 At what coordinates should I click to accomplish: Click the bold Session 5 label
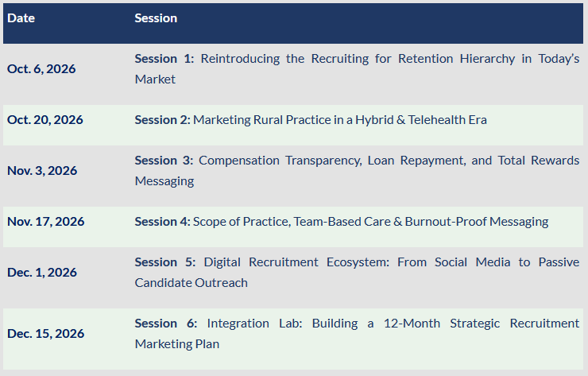click(x=165, y=262)
